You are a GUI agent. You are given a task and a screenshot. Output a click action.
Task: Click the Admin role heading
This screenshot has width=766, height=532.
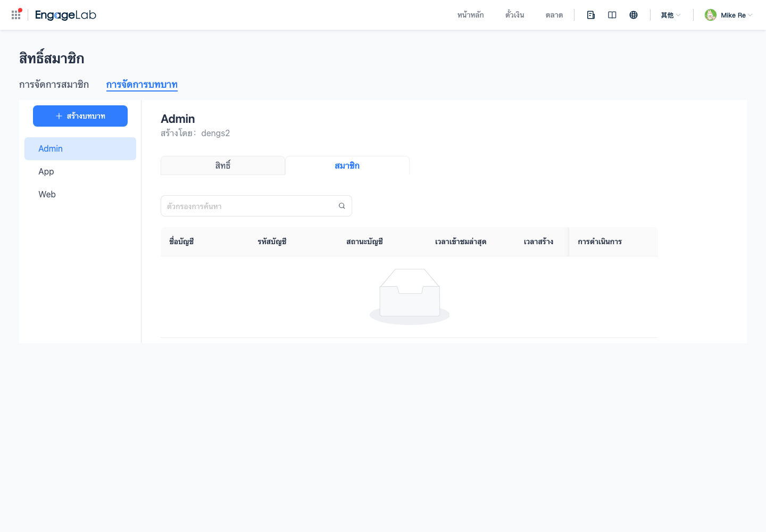pos(178,119)
